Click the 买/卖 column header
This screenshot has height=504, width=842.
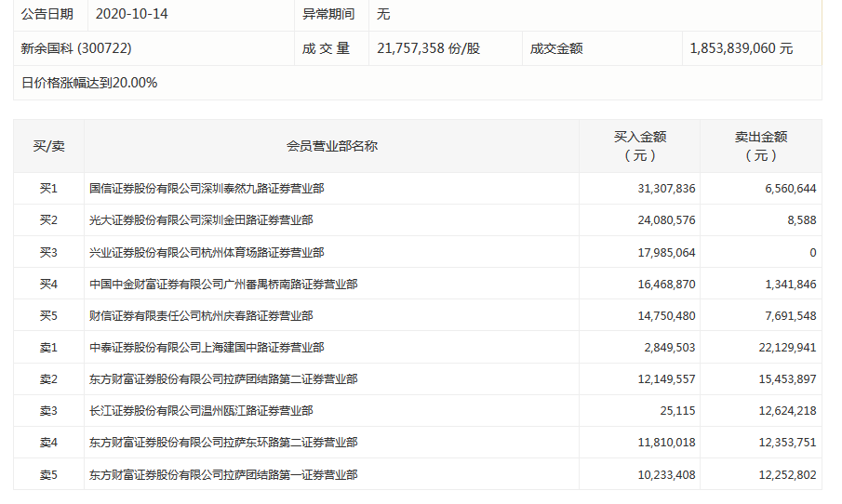tap(48, 146)
